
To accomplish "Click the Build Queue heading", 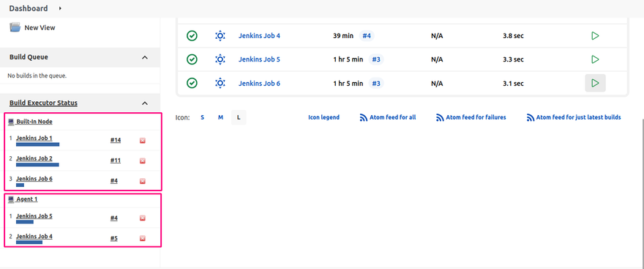I will 29,57.
